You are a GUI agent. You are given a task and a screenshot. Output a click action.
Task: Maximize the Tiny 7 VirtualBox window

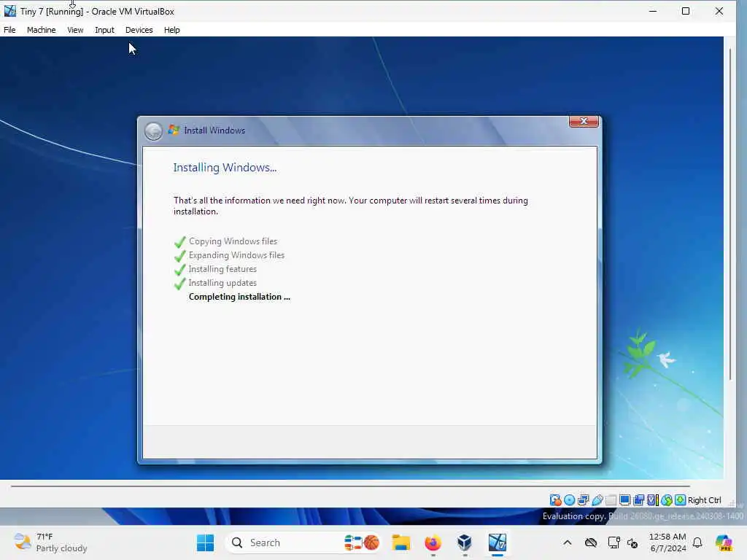(x=686, y=11)
